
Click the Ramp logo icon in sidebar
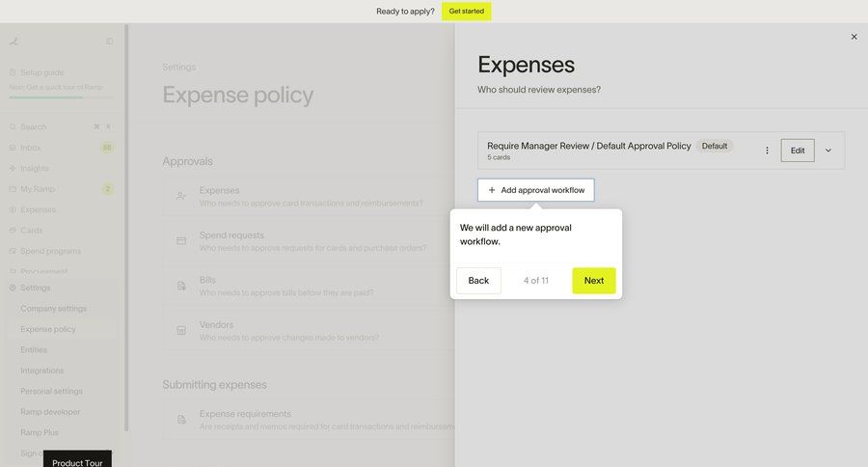(x=14, y=41)
